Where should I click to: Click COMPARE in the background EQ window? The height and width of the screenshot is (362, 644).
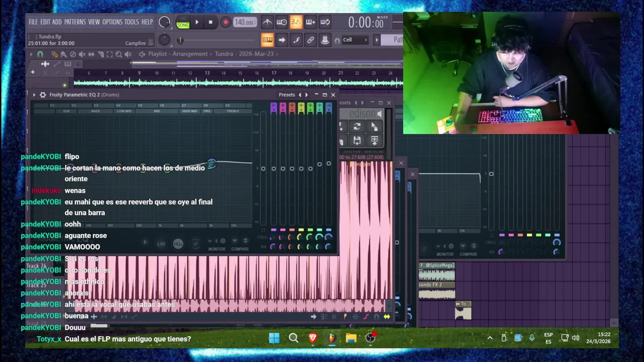(468, 254)
